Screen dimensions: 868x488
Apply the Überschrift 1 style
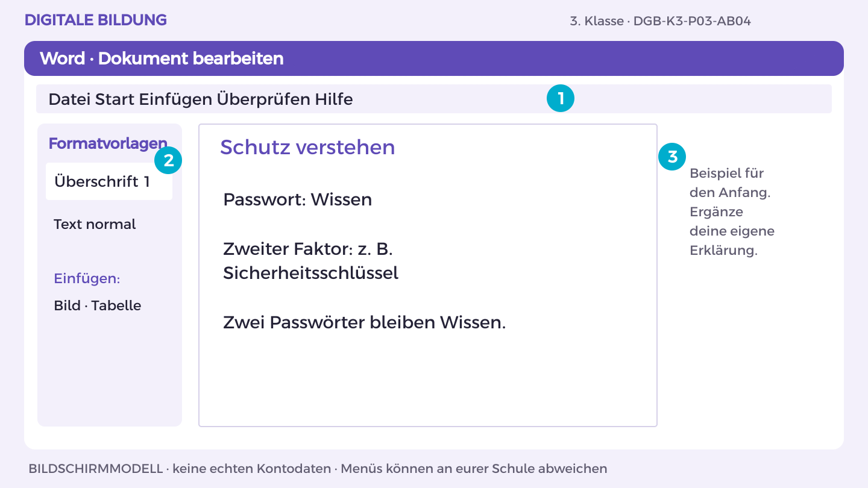click(x=109, y=181)
